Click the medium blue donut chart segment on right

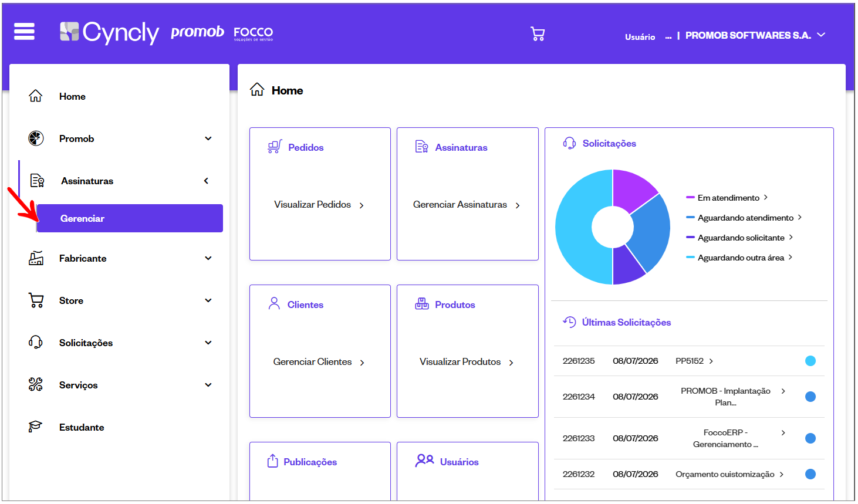[x=652, y=232]
